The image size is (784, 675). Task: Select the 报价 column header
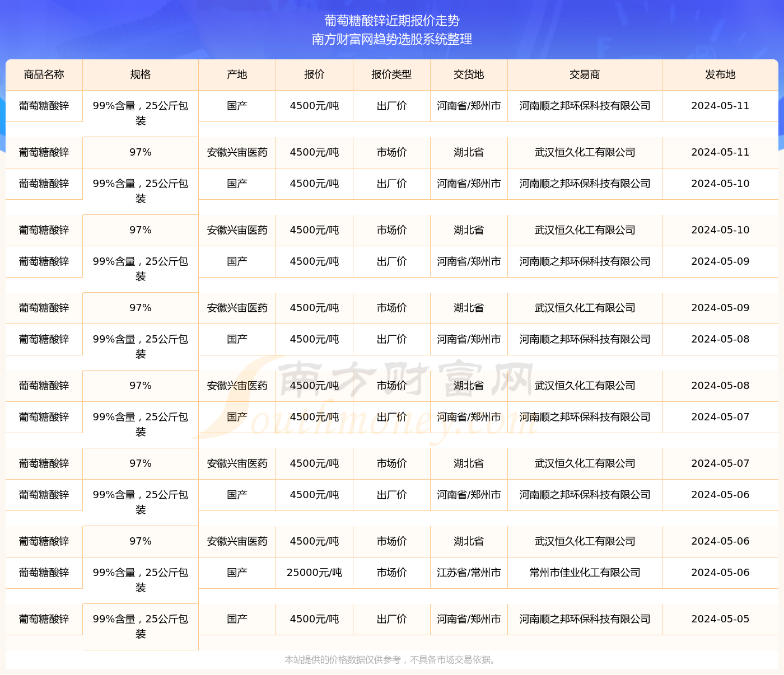314,74
